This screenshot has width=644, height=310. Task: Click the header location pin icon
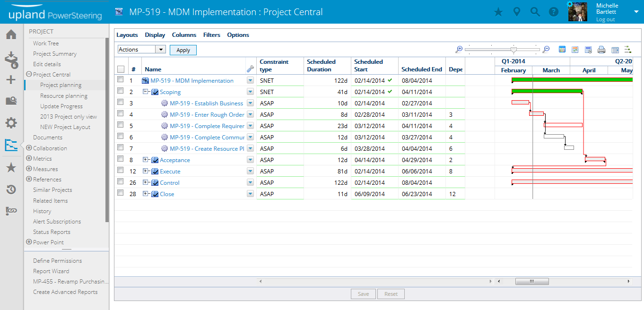517,12
